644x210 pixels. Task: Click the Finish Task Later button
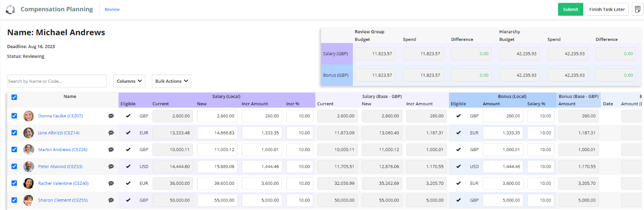pos(607,9)
